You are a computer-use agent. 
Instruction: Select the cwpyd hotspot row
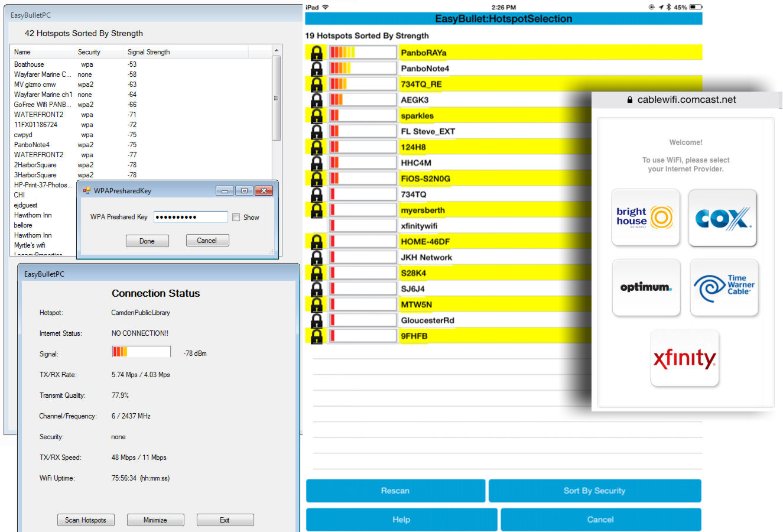141,135
